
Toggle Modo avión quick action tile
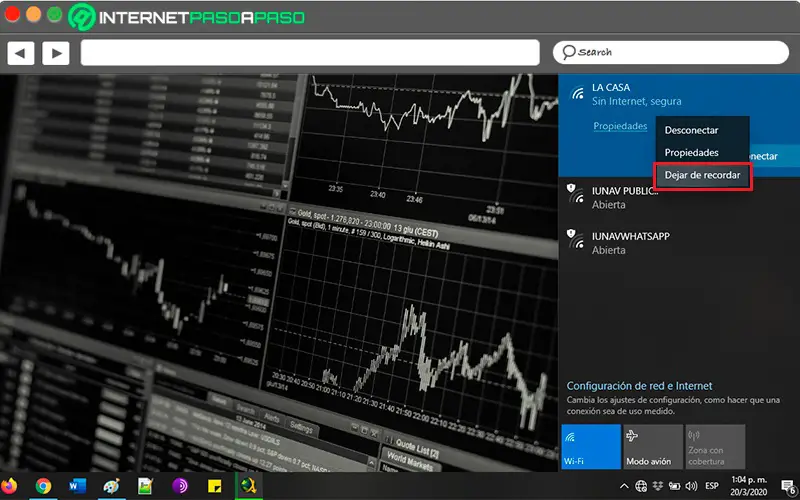click(653, 446)
